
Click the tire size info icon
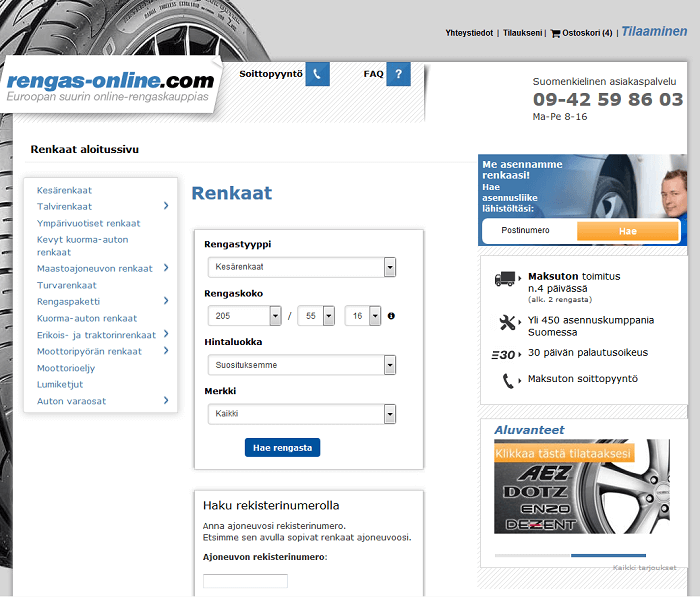(391, 316)
